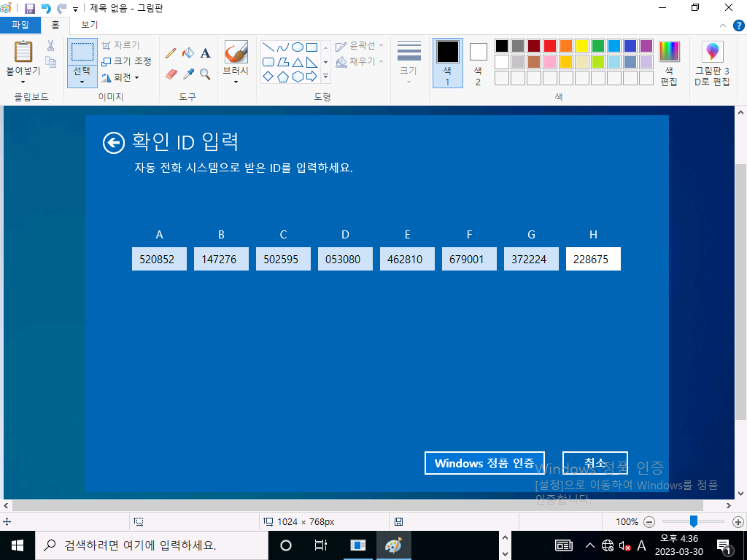This screenshot has height=560, width=747.
Task: Select 색 1 foreground color box
Action: 448,63
